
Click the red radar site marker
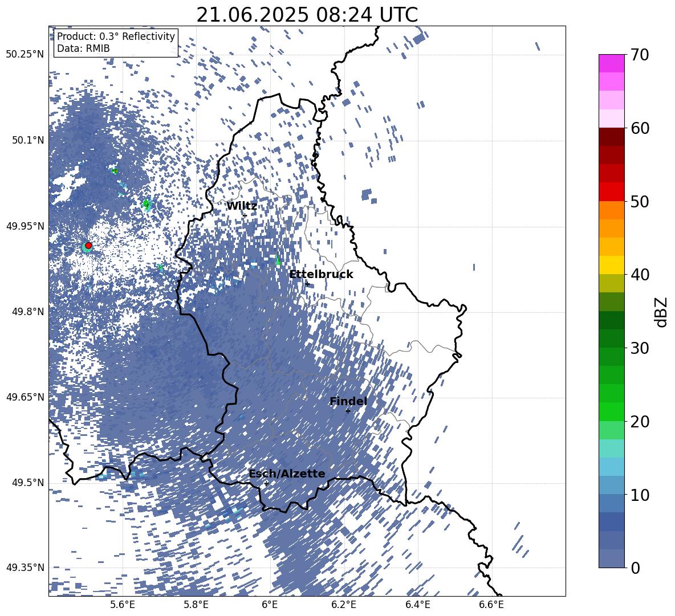(88, 246)
